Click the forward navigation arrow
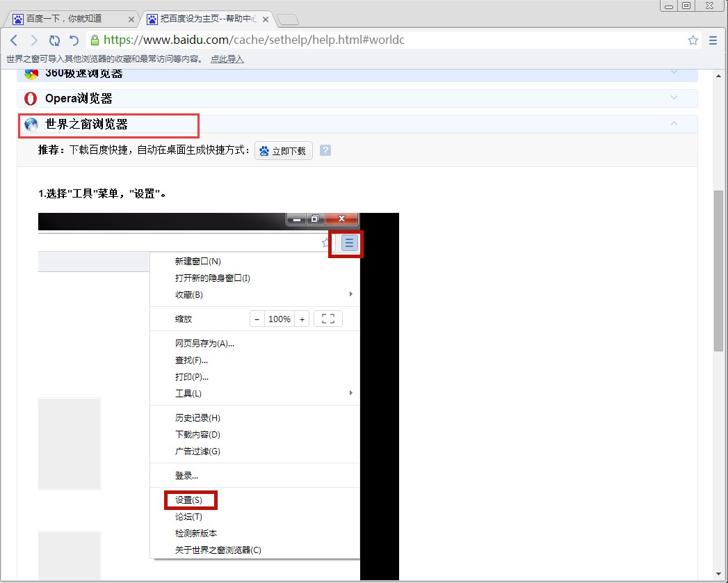 point(33,40)
